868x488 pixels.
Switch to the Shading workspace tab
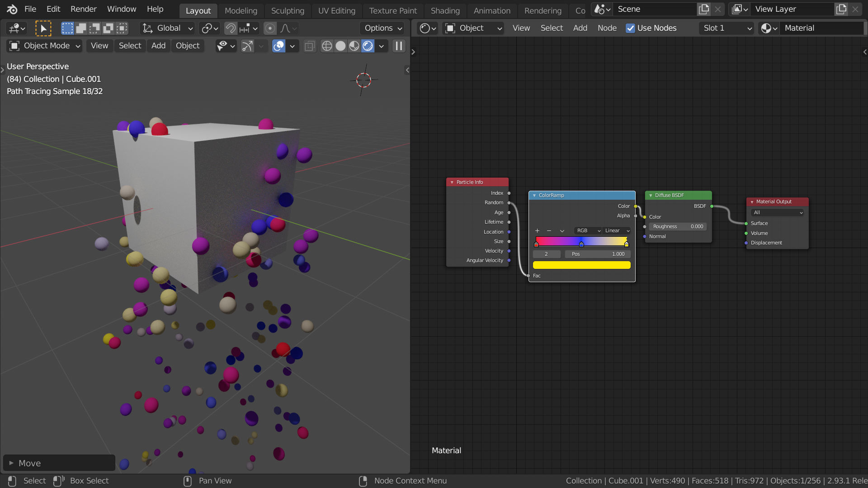(x=445, y=10)
